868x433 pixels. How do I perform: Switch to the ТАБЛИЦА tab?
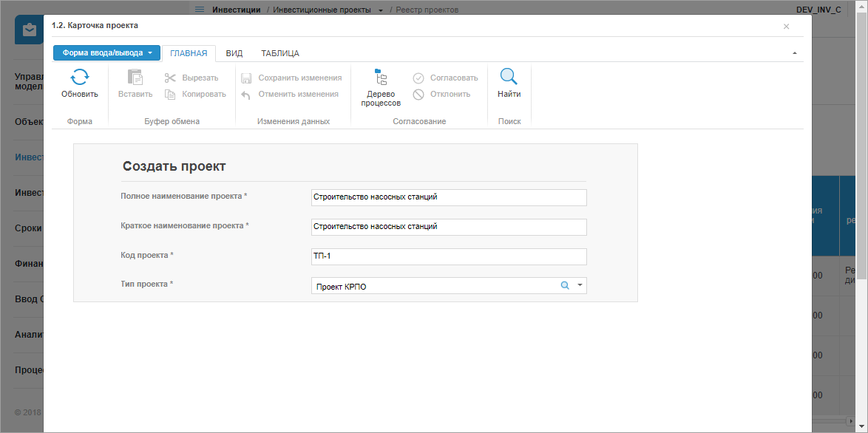(x=280, y=53)
